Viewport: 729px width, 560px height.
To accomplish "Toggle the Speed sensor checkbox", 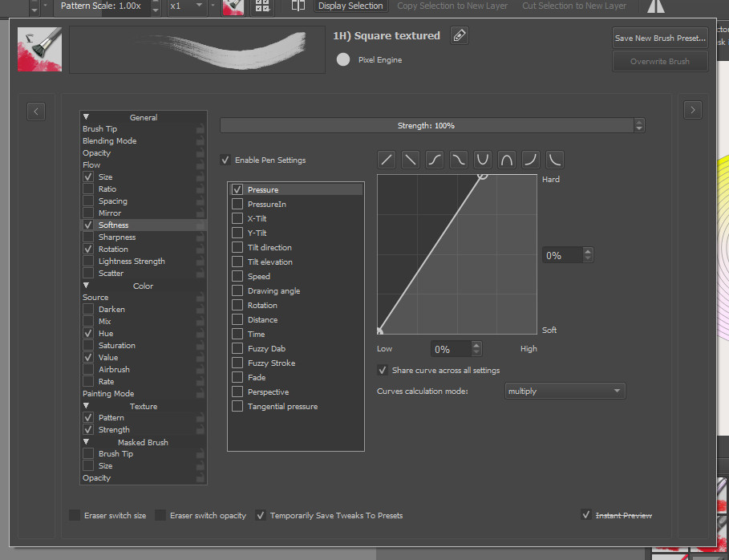I will coord(237,277).
